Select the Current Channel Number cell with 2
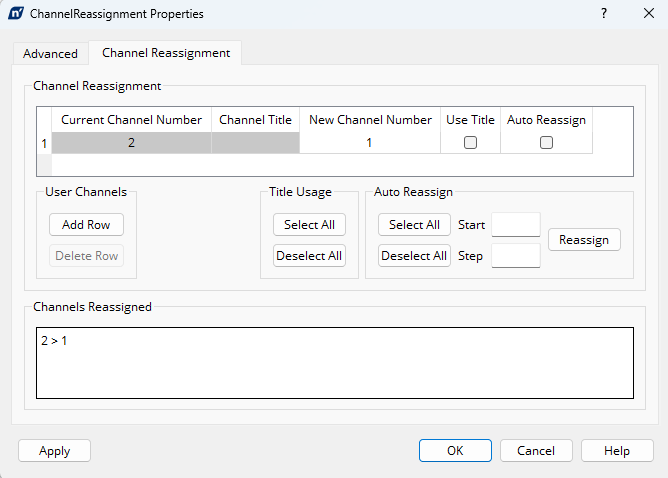The width and height of the screenshot is (668, 478). click(131, 143)
